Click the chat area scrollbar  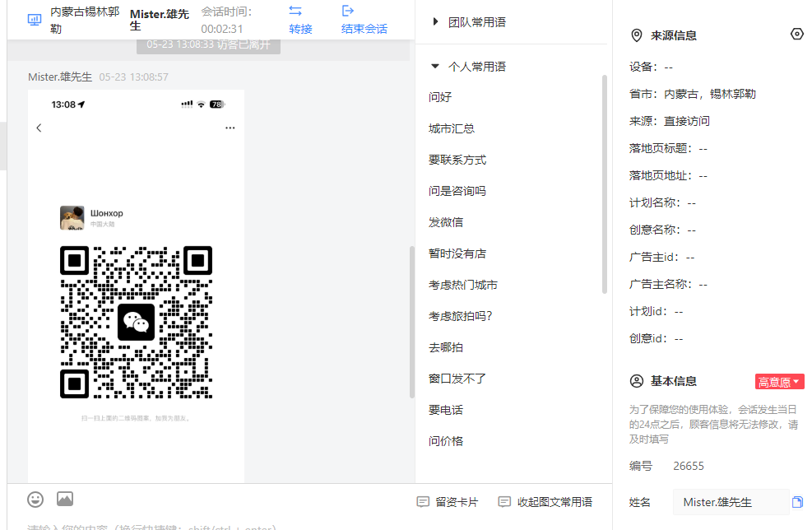pos(412,323)
